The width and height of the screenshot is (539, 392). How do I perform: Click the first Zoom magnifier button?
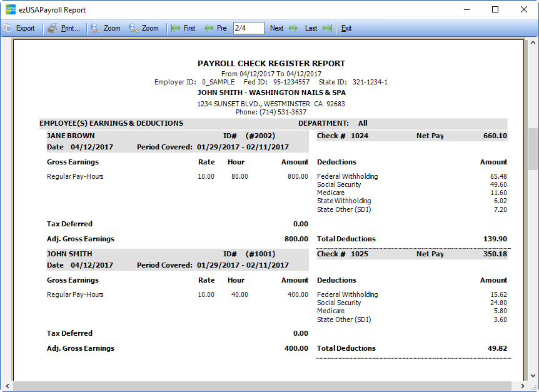pos(95,28)
